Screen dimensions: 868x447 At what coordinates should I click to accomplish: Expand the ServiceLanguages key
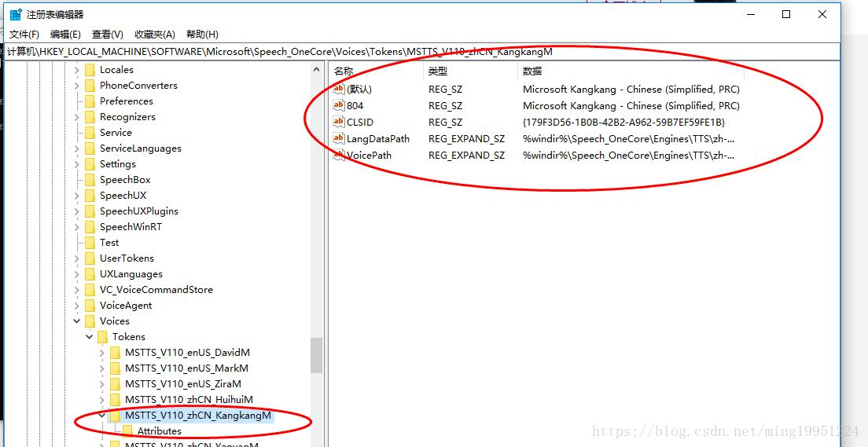click(x=77, y=148)
